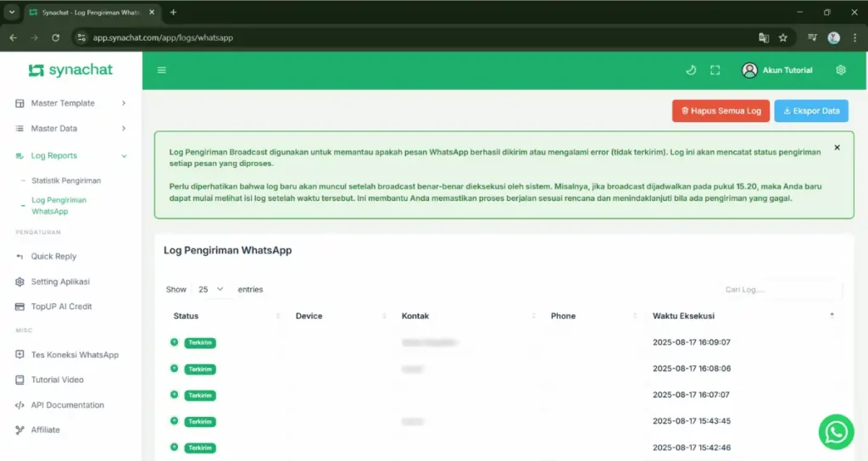Select the Synachat browser tab
The image size is (868, 461).
pyautogui.click(x=92, y=12)
